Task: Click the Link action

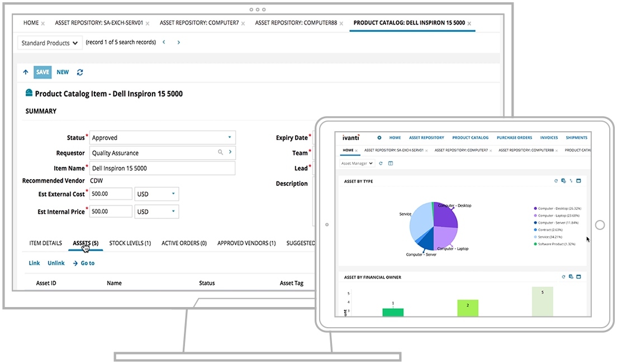Action: pyautogui.click(x=34, y=263)
